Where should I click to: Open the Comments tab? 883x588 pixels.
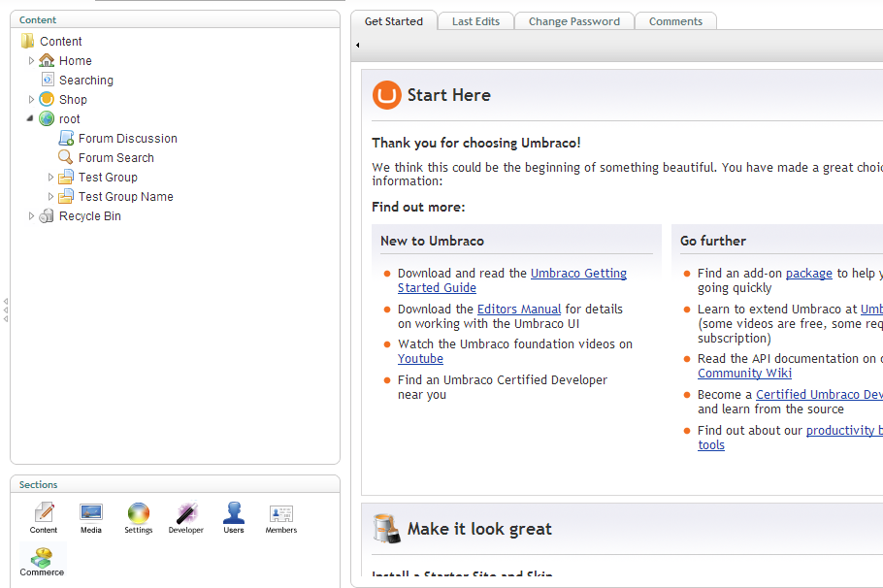(x=675, y=21)
